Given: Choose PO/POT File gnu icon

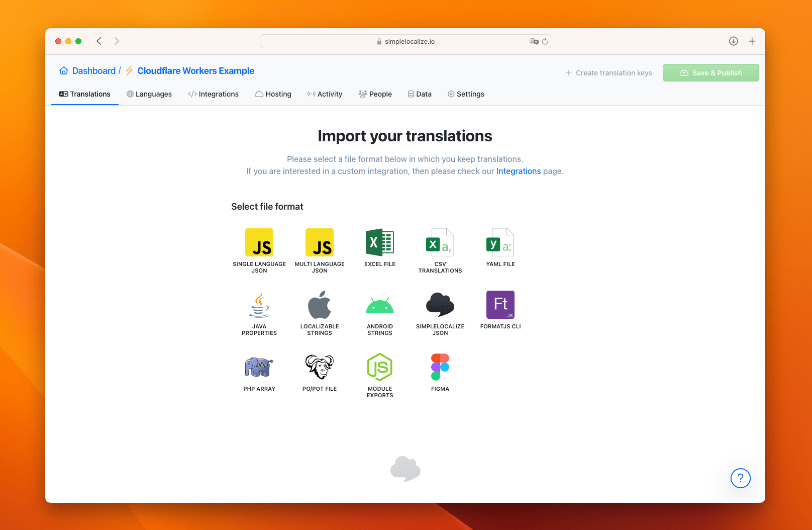Looking at the screenshot, I should pyautogui.click(x=320, y=367).
